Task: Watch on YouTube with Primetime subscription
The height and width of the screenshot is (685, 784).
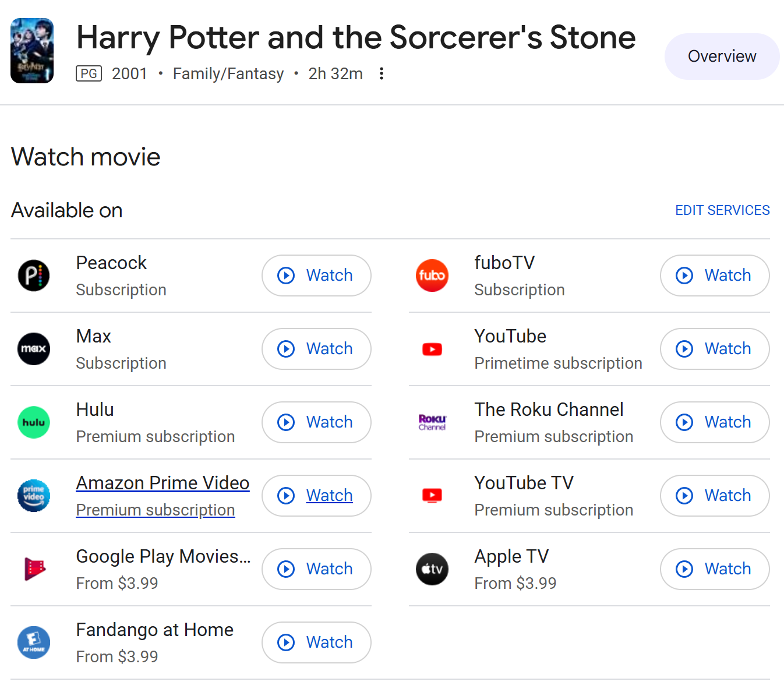Action: coord(715,349)
